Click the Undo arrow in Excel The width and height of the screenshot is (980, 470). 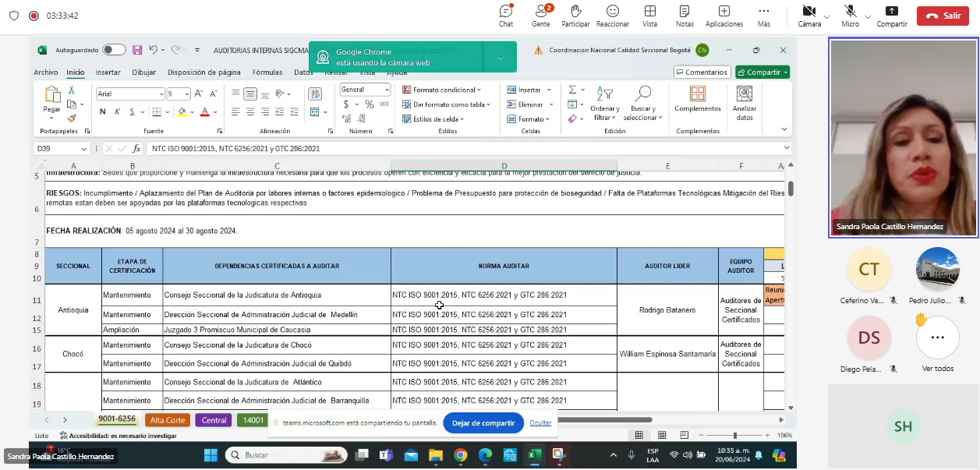click(154, 50)
